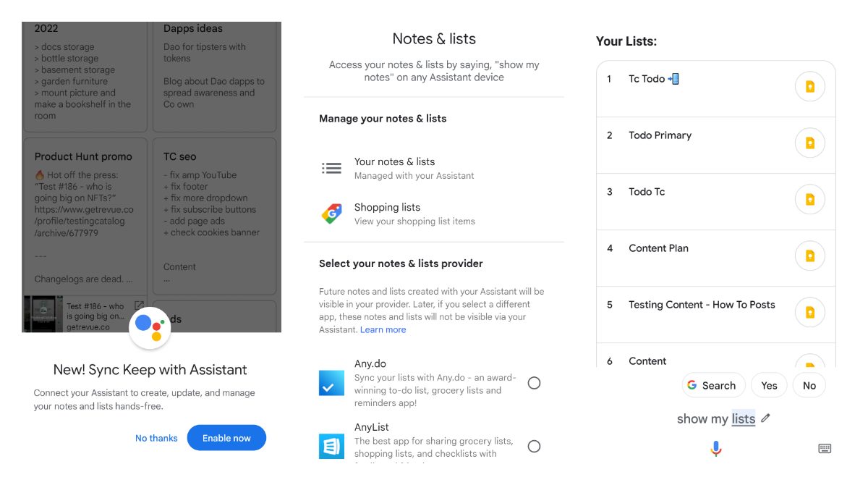
Task: Select Any.do as notes provider
Action: point(534,382)
